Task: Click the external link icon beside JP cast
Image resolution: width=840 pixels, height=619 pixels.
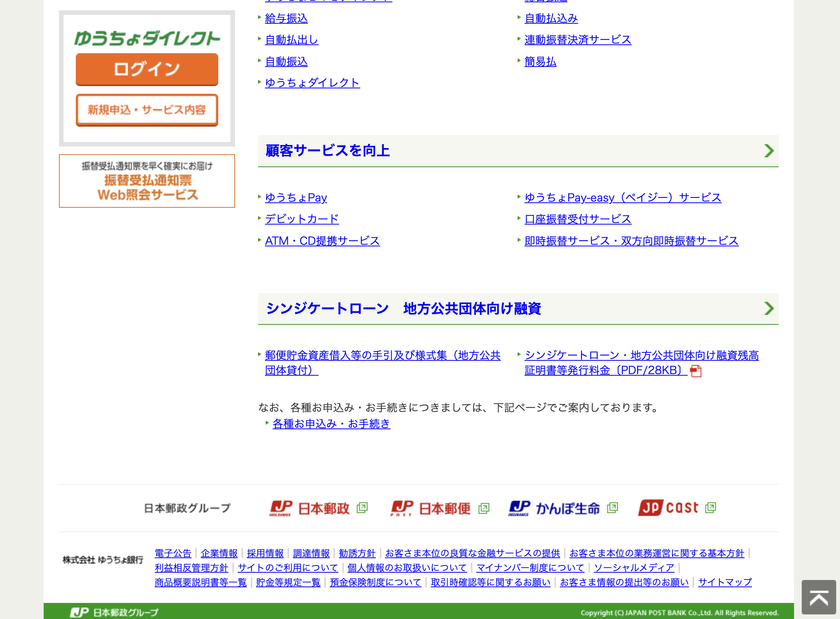Action: [x=711, y=508]
